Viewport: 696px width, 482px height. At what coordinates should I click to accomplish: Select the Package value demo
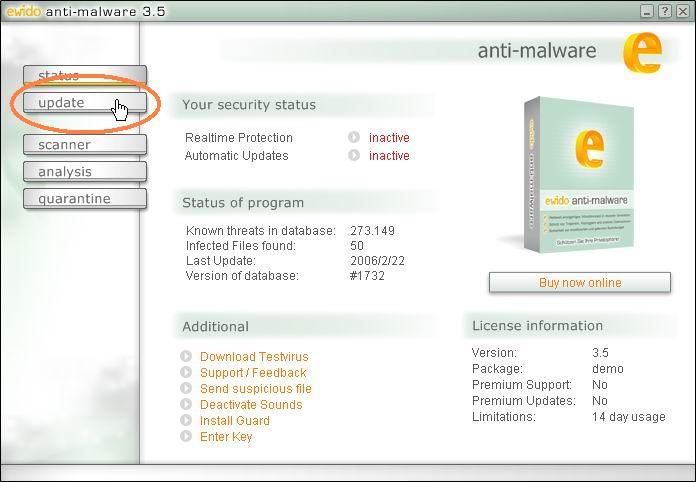click(x=608, y=369)
